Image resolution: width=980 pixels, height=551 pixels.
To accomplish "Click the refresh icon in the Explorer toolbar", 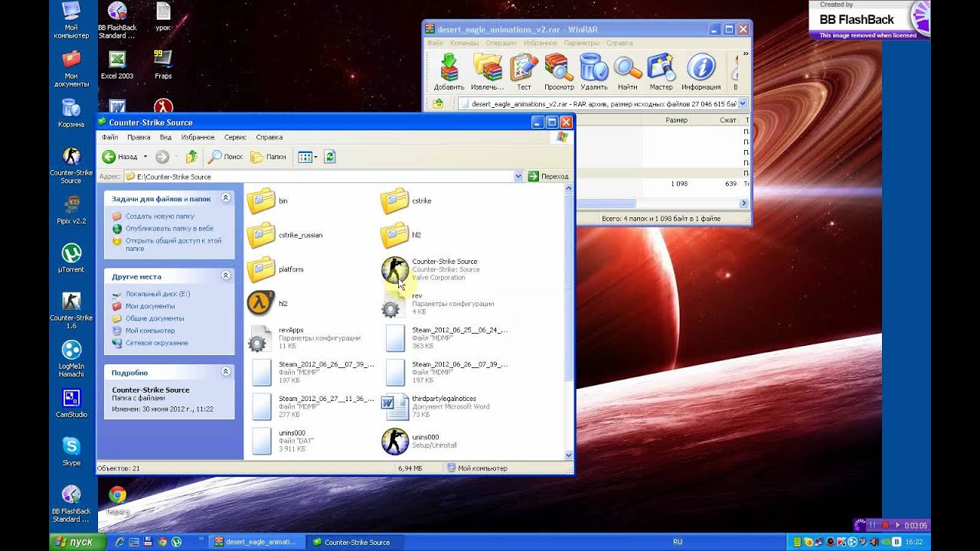I will coord(330,156).
